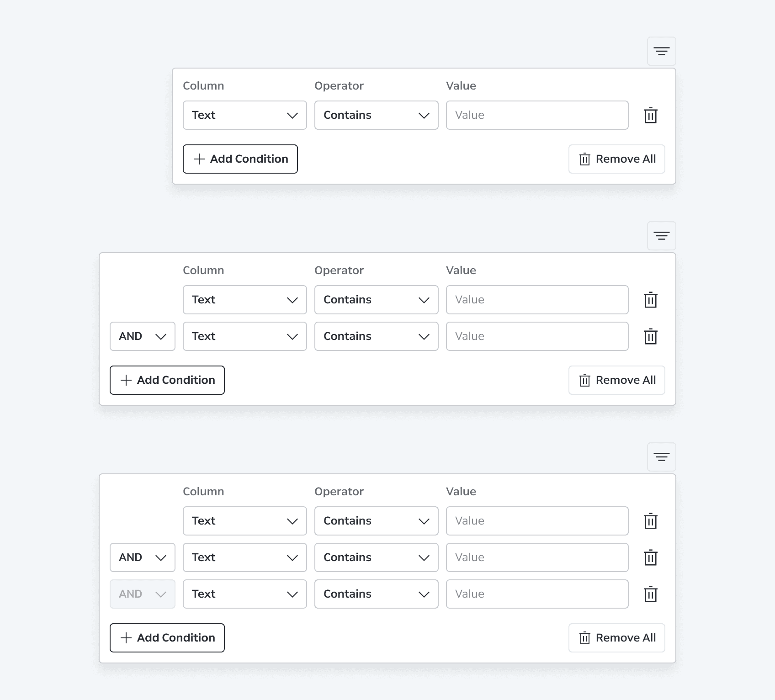Delete the first condition in the bottom panel
The width and height of the screenshot is (775, 700).
click(650, 521)
